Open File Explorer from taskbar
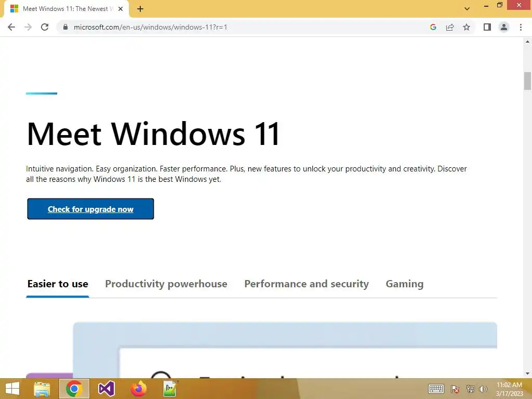532x399 pixels. click(x=42, y=389)
